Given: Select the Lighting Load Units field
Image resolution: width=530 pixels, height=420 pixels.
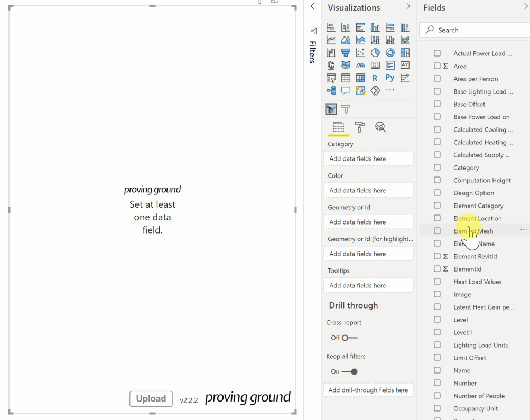Looking at the screenshot, I should [481, 345].
